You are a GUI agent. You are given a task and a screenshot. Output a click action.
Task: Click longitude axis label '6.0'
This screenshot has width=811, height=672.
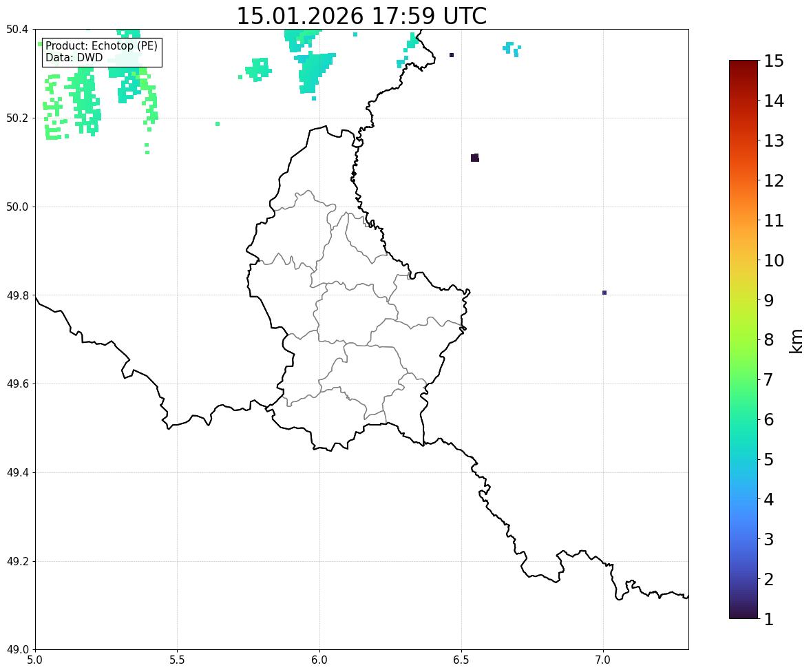coord(319,660)
